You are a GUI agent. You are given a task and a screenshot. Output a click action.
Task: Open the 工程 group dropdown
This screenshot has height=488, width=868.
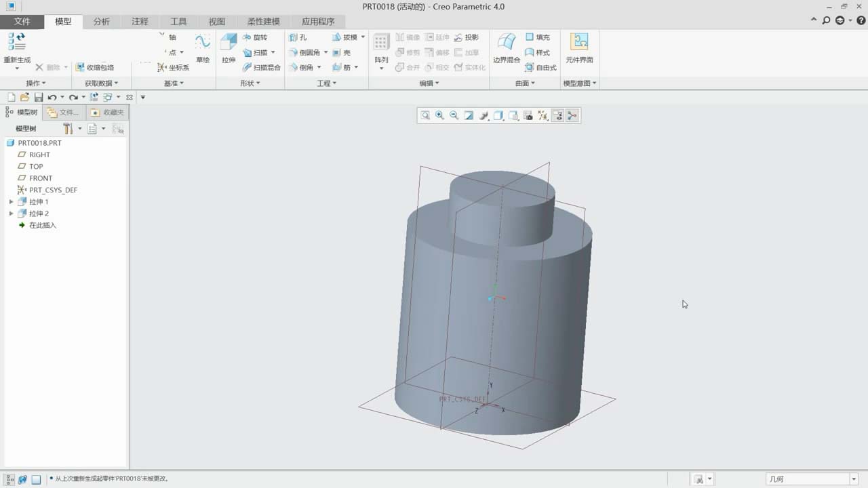click(326, 83)
